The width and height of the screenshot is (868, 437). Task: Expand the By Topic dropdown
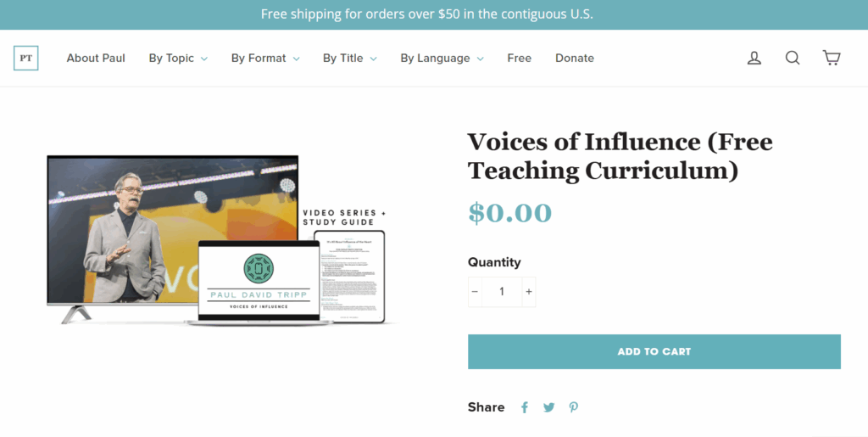click(178, 58)
